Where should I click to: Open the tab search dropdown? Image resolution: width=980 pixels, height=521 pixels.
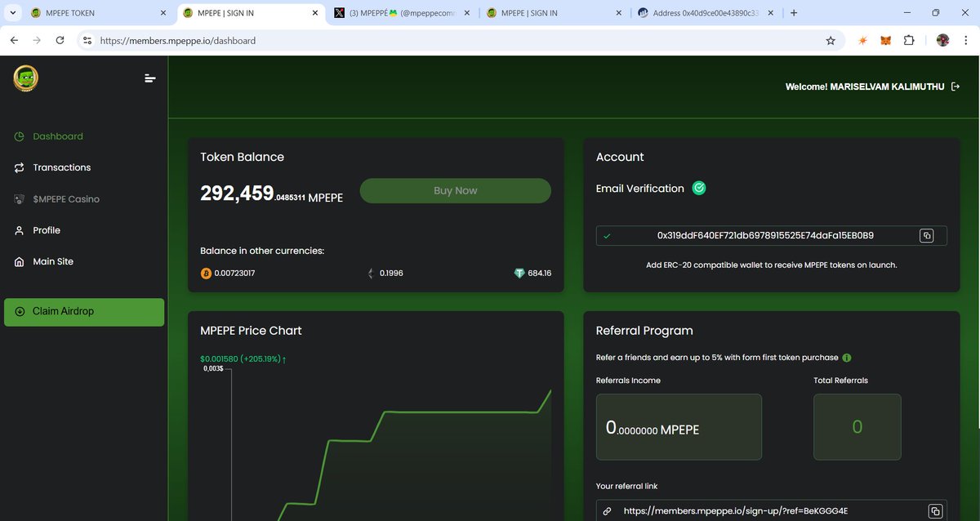11,13
